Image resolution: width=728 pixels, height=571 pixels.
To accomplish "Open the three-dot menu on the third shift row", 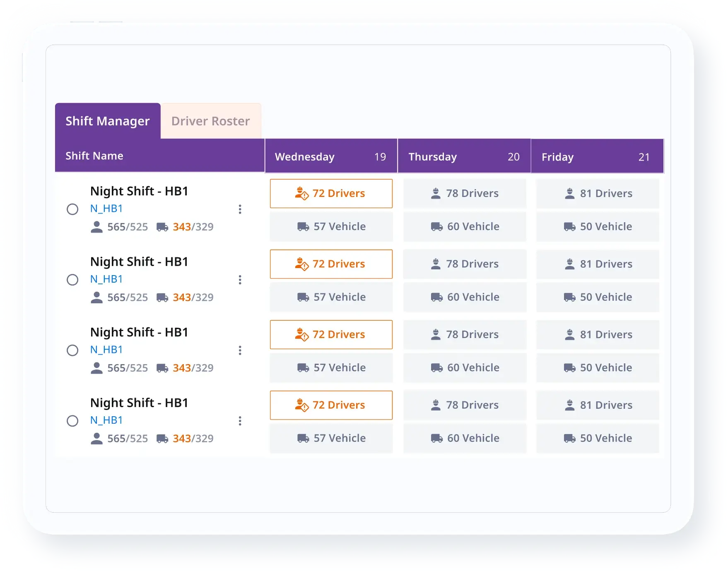I will point(240,350).
